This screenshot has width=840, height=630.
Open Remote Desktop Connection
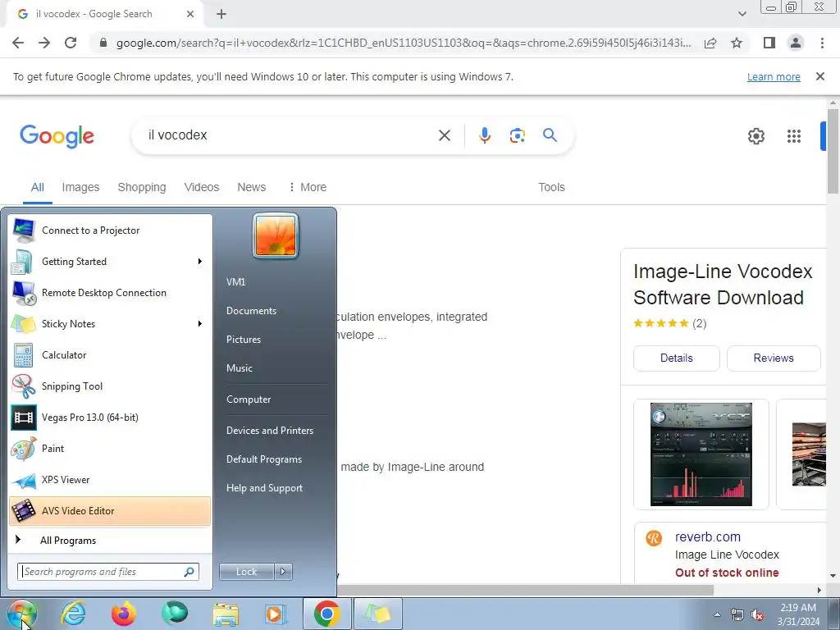pos(110,293)
